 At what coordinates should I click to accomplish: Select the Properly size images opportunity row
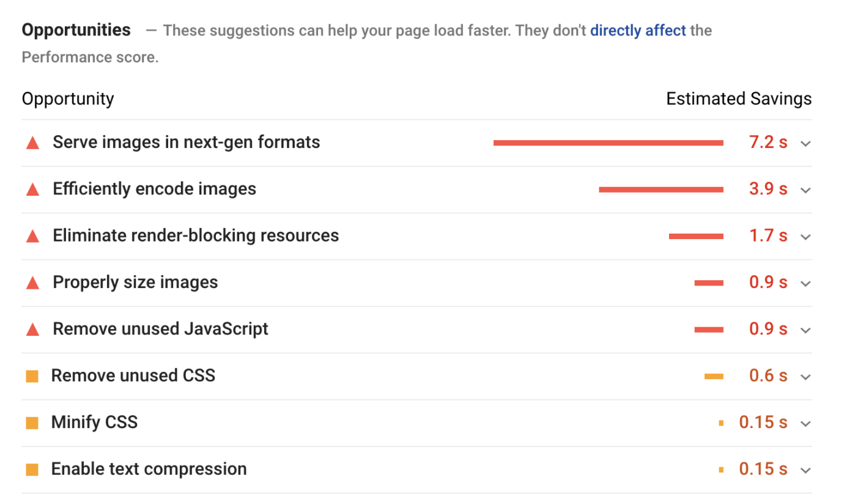tap(135, 282)
